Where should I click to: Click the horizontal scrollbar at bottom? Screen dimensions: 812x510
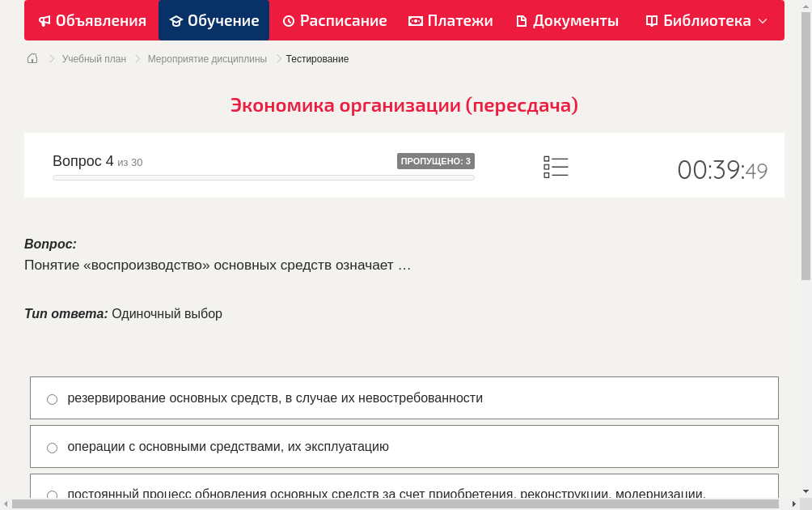324,504
